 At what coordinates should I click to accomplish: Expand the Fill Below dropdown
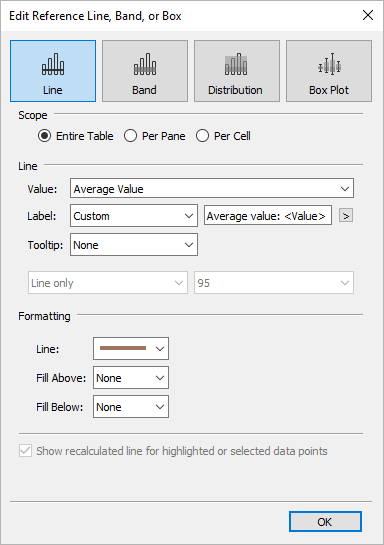[x=131, y=406]
